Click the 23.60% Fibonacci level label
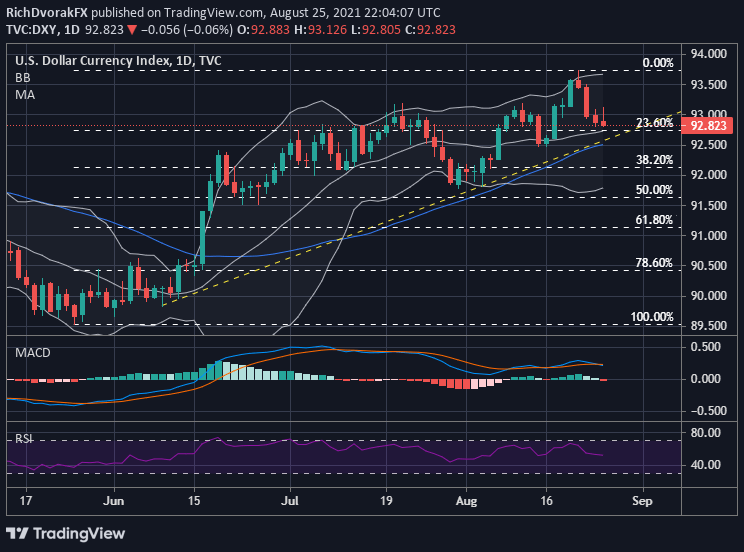The height and width of the screenshot is (552, 744). coord(654,123)
